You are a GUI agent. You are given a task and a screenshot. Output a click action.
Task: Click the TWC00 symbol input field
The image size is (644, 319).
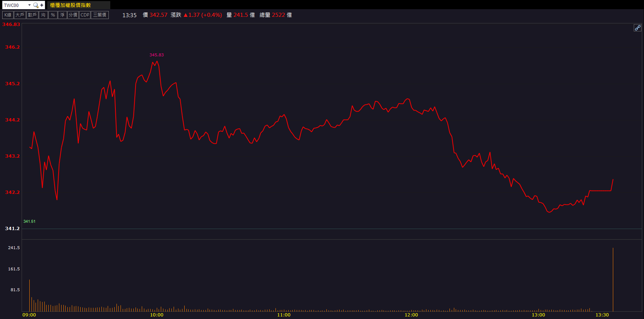tap(15, 5)
